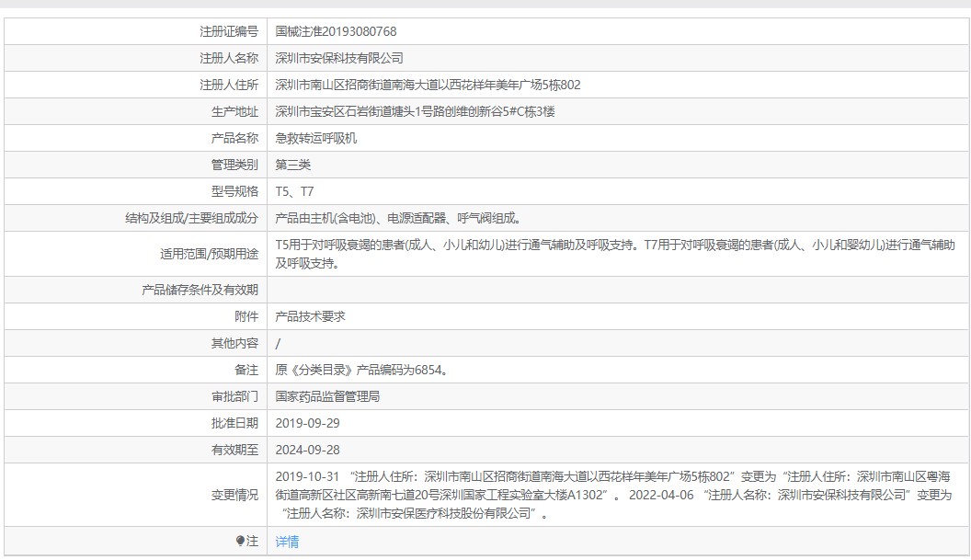Click the 其他内容 label
Screen dimensions: 971x560
tap(234, 343)
